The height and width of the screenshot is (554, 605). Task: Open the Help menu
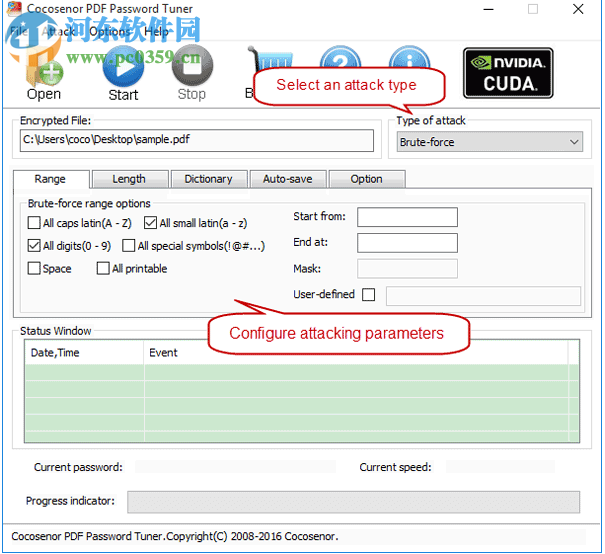point(156,31)
